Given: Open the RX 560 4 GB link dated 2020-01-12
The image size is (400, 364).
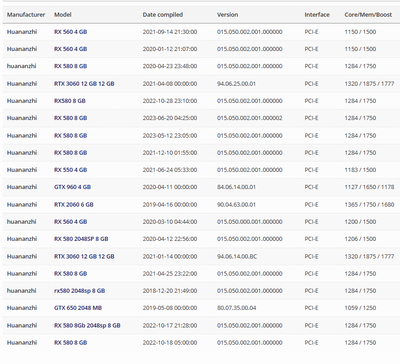Looking at the screenshot, I should click(x=71, y=49).
